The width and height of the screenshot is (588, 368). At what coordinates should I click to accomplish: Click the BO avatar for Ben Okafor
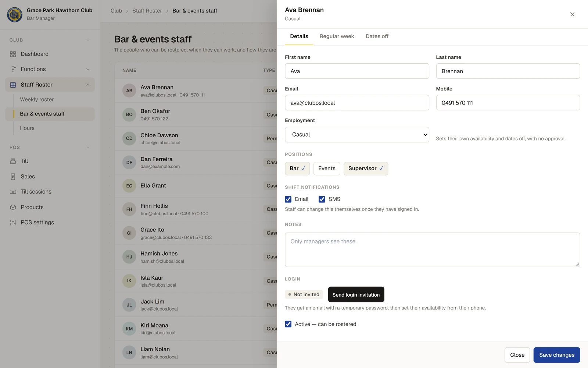click(x=129, y=114)
